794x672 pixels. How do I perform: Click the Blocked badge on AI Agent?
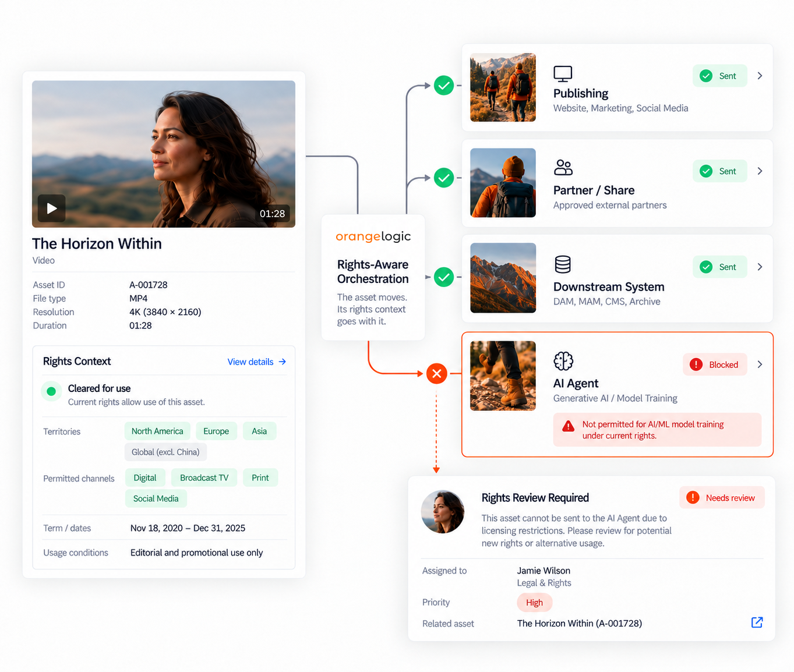(715, 365)
